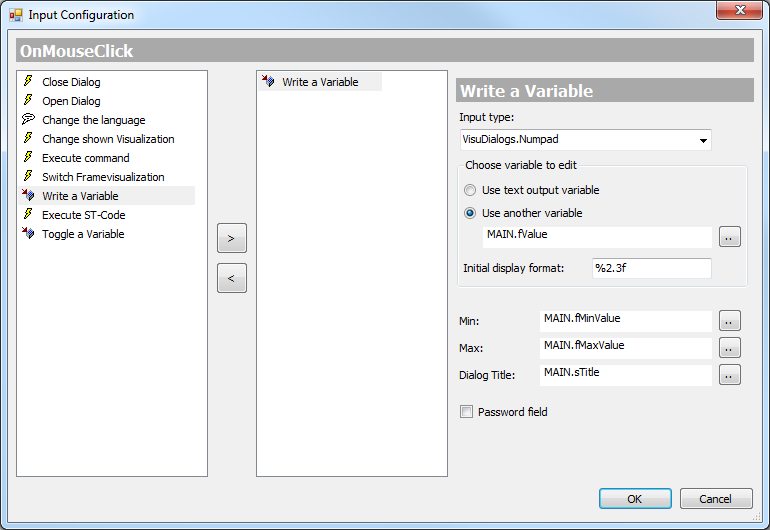Screen dimensions: 770x530
Task: Click the Max field MAIN.fMaxValue
Action: pyautogui.click(x=626, y=348)
